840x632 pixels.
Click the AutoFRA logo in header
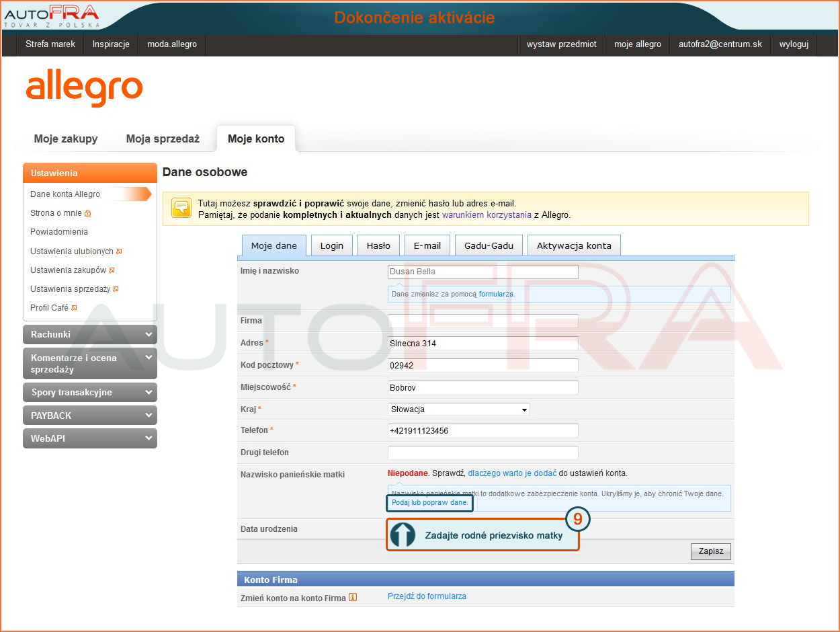[52, 15]
